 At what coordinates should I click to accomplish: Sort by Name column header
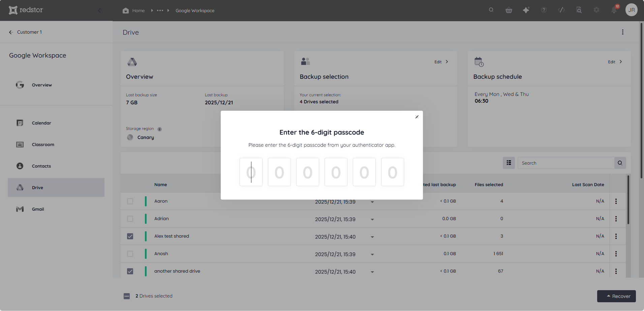161,184
